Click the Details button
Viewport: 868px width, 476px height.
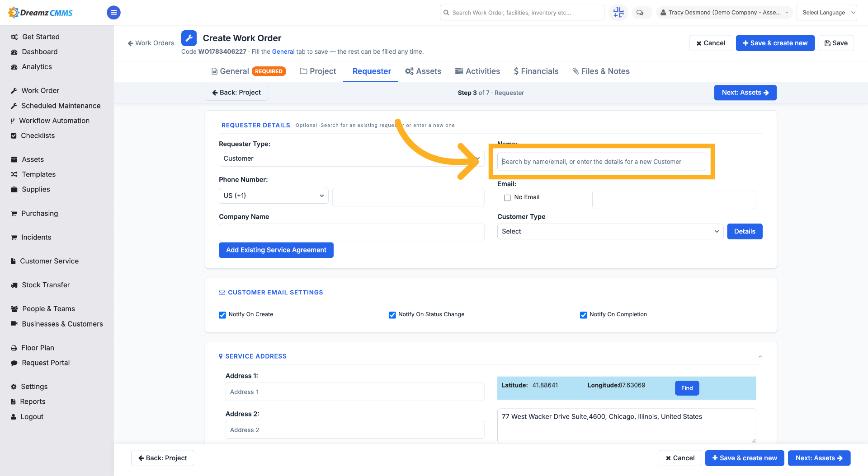[745, 231]
